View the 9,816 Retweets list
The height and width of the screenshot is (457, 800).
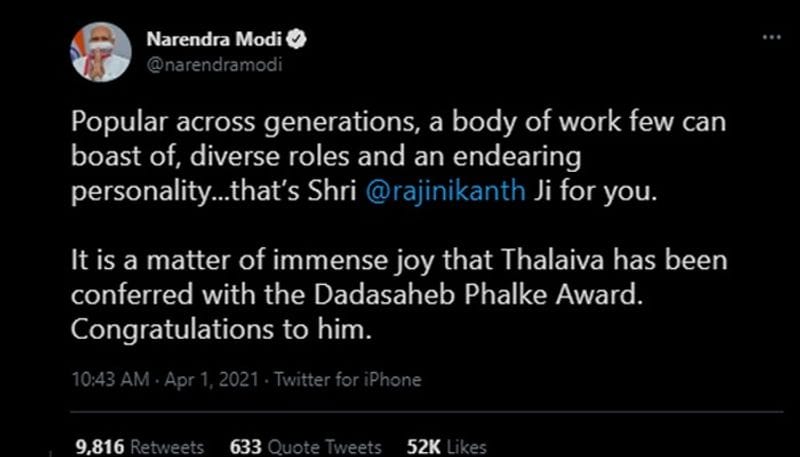[140, 447]
